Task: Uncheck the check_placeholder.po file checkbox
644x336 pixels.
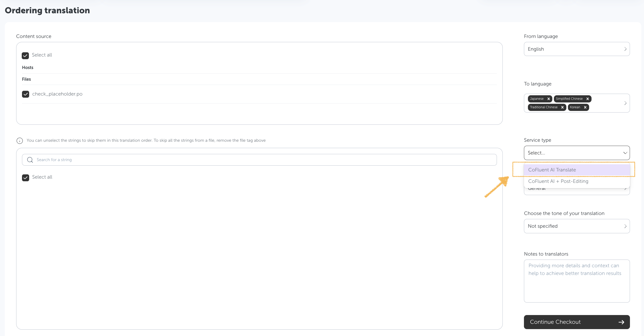Action: pyautogui.click(x=25, y=94)
